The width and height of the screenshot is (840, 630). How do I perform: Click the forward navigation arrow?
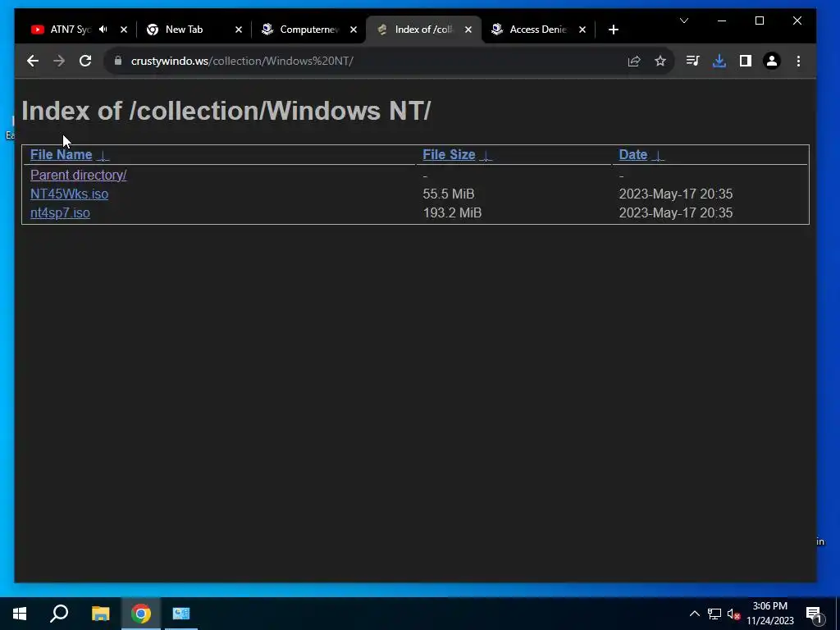pos(59,61)
